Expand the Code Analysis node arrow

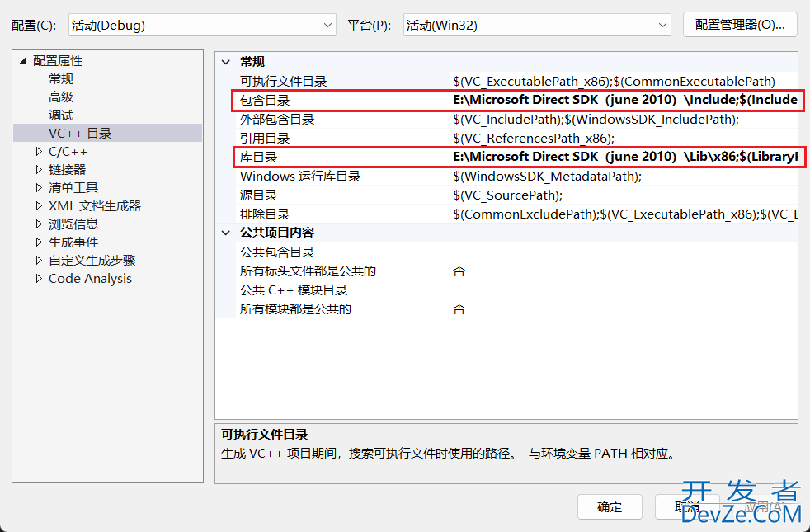pyautogui.click(x=39, y=279)
